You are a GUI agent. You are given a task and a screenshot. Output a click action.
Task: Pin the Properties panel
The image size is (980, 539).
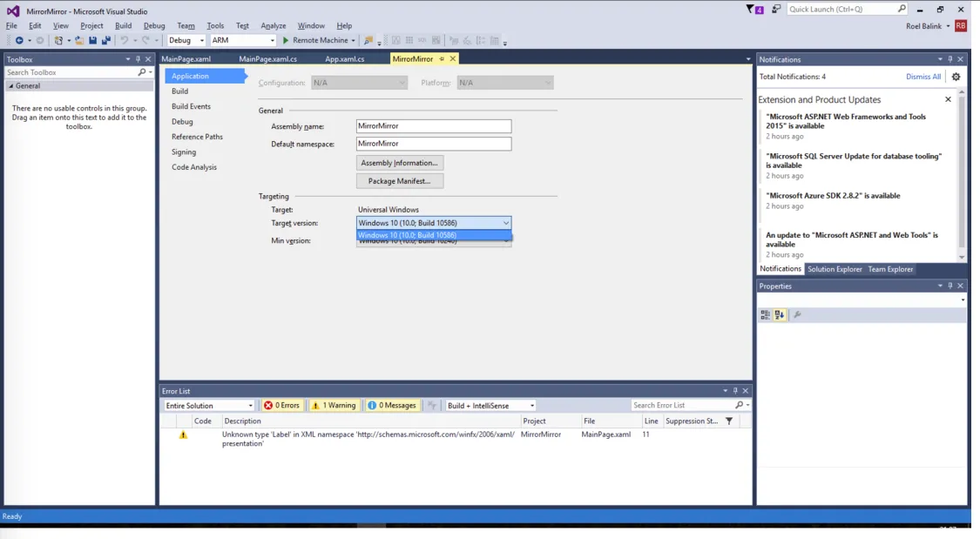(950, 286)
